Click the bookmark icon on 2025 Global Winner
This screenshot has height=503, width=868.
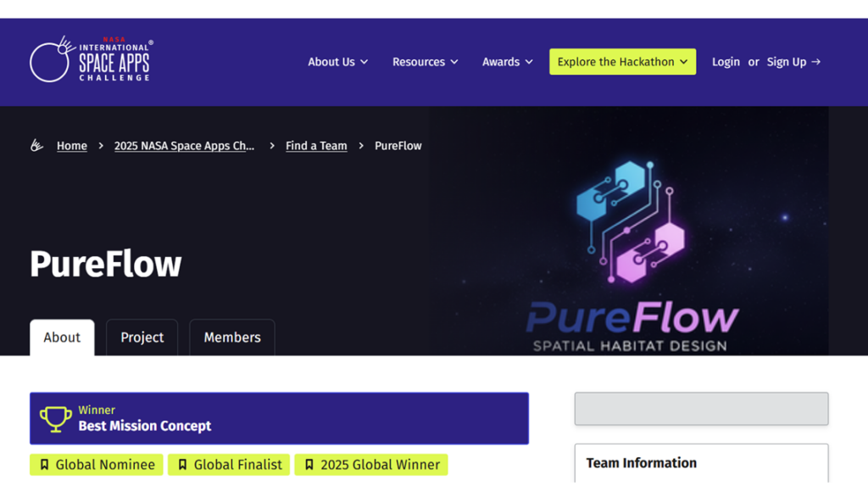[x=309, y=465]
